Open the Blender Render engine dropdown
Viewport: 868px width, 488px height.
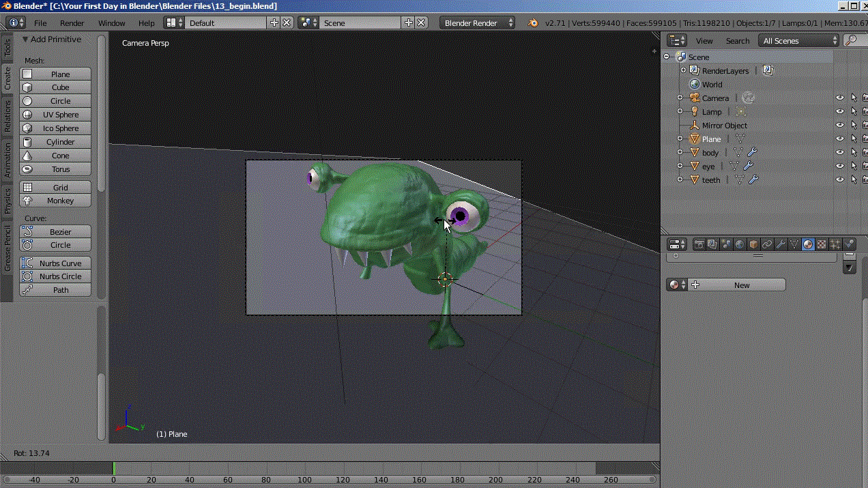click(478, 23)
